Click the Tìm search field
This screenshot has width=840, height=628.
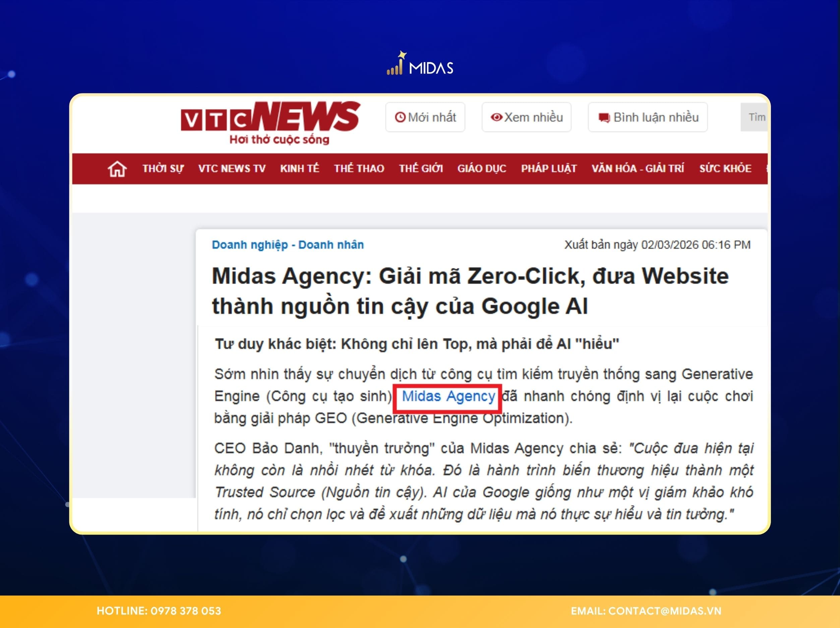click(x=754, y=117)
